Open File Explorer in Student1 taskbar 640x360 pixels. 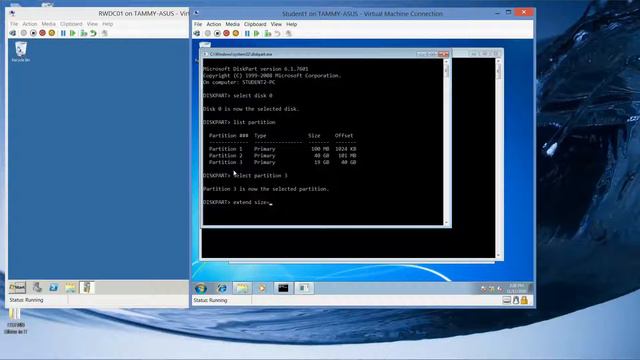242,288
